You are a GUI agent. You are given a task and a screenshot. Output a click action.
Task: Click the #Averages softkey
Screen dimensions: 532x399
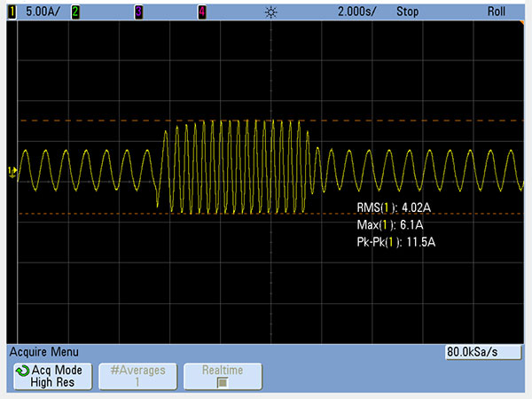pos(137,376)
